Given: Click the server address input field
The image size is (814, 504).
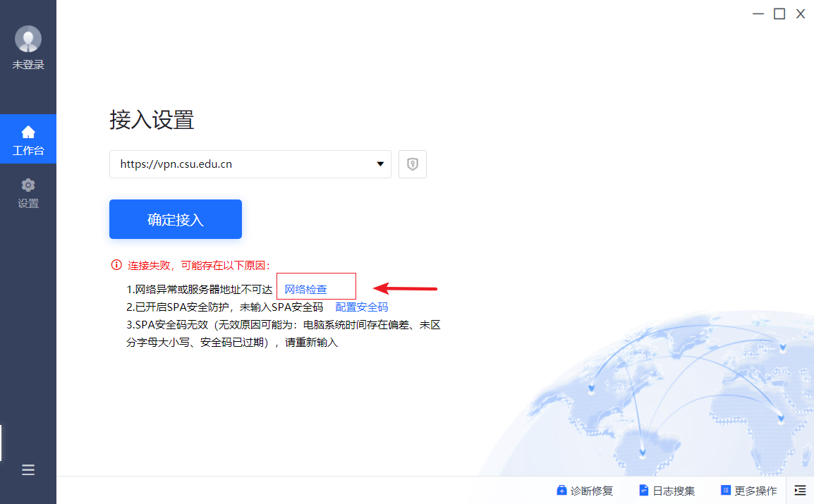Looking at the screenshot, I should 240,164.
